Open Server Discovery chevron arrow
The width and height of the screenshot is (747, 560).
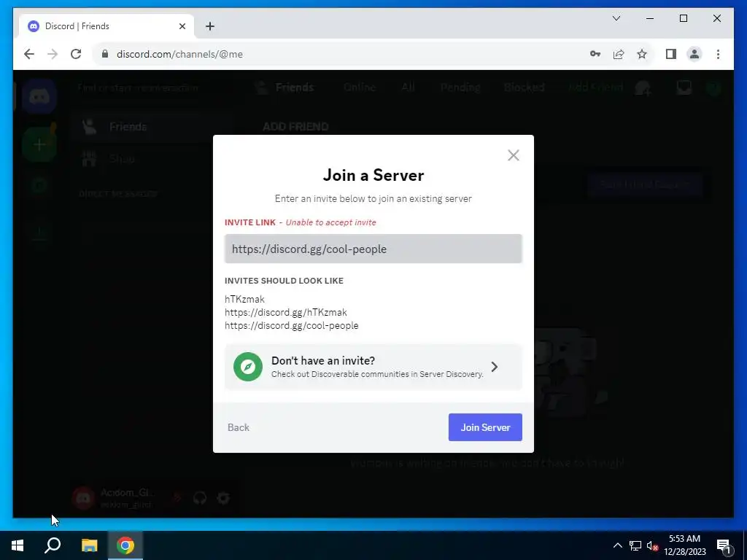495,367
